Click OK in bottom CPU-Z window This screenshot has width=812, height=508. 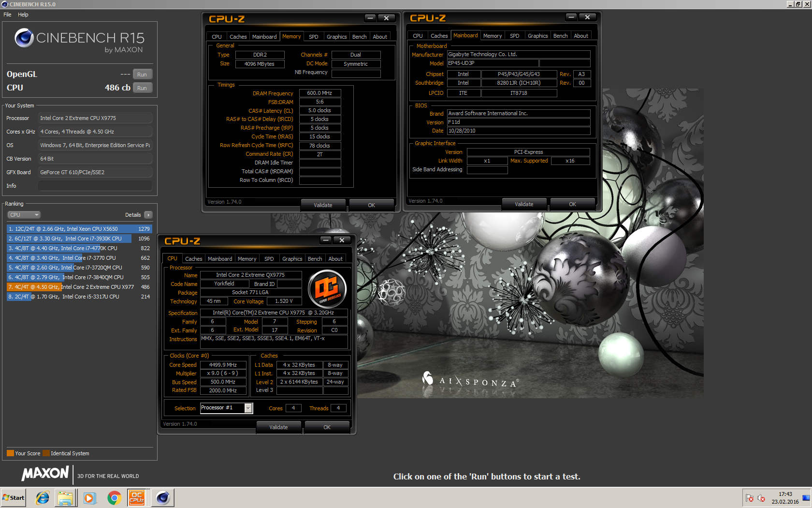[327, 427]
